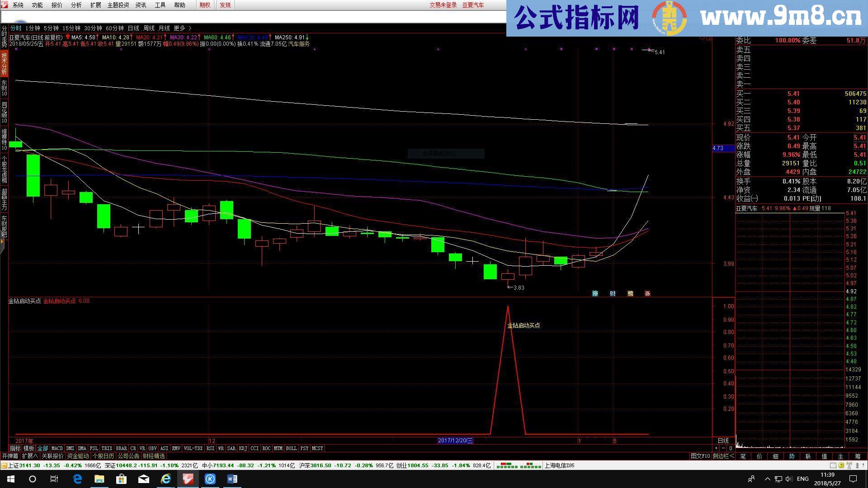The height and width of the screenshot is (488, 868).
Task: Click the double up-arrow icon in bottom status bar
Action: (x=857, y=465)
